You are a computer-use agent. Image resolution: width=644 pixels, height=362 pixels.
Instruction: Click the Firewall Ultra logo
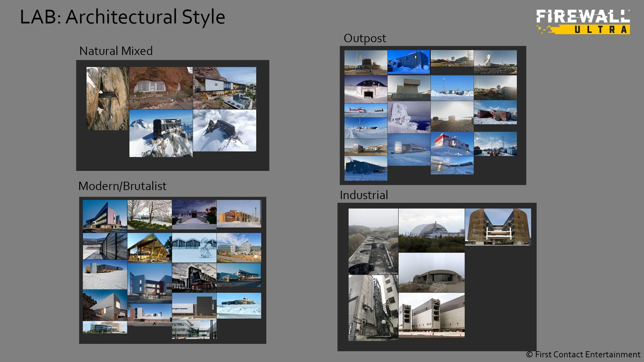[x=583, y=22]
